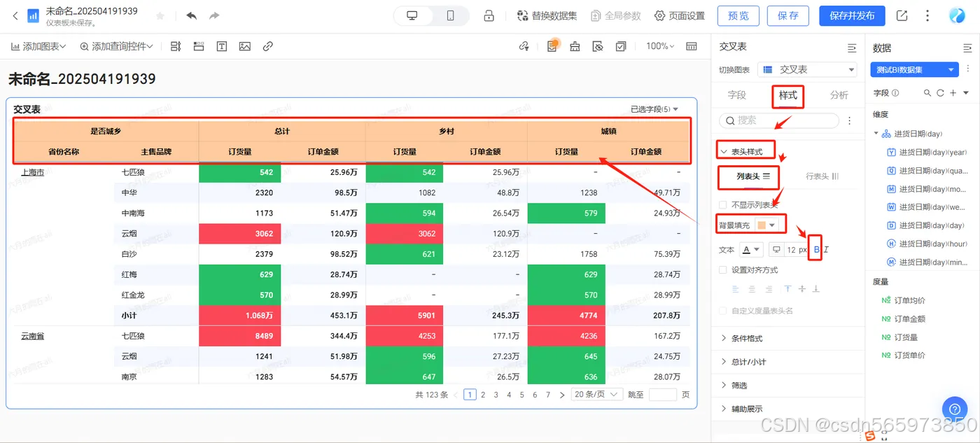Favorite the dashboard with the star icon

coord(160,15)
